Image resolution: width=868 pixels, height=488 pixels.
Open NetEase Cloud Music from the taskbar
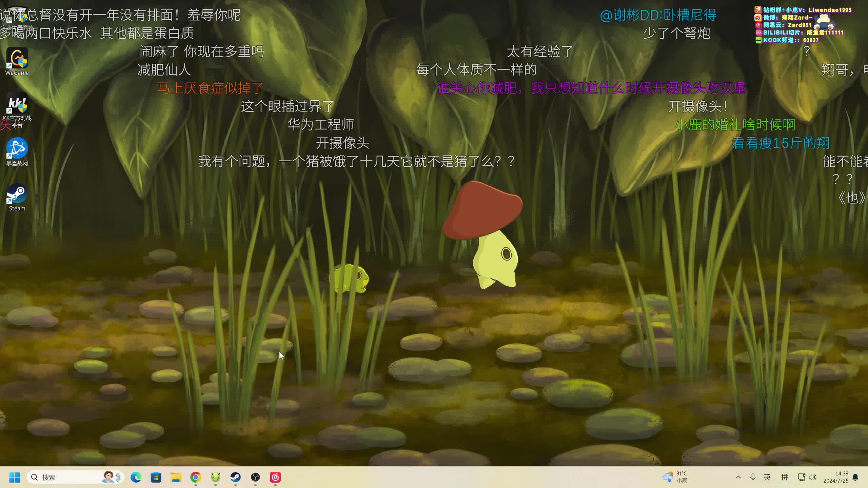coord(275,477)
